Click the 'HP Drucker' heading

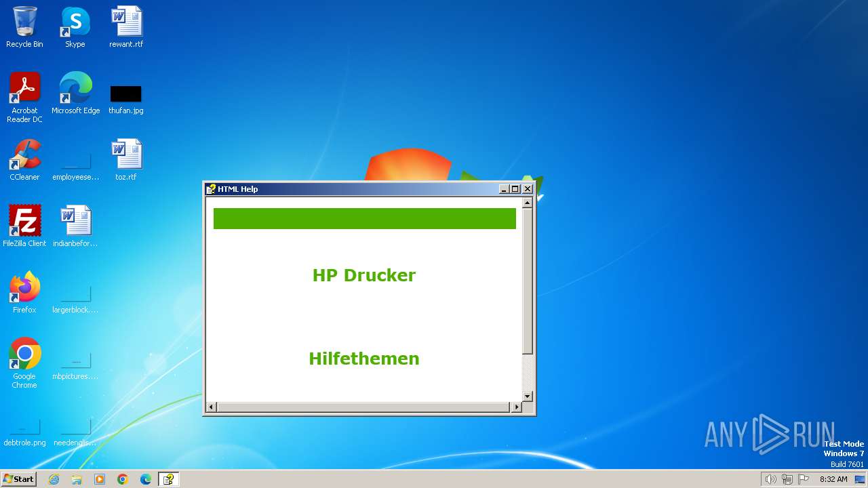tap(364, 275)
